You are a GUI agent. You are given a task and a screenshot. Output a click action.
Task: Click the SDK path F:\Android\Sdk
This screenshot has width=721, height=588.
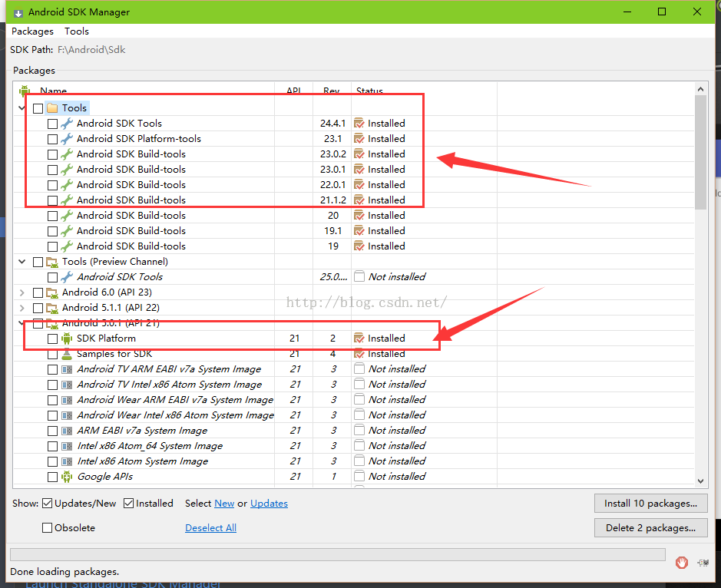pos(91,50)
